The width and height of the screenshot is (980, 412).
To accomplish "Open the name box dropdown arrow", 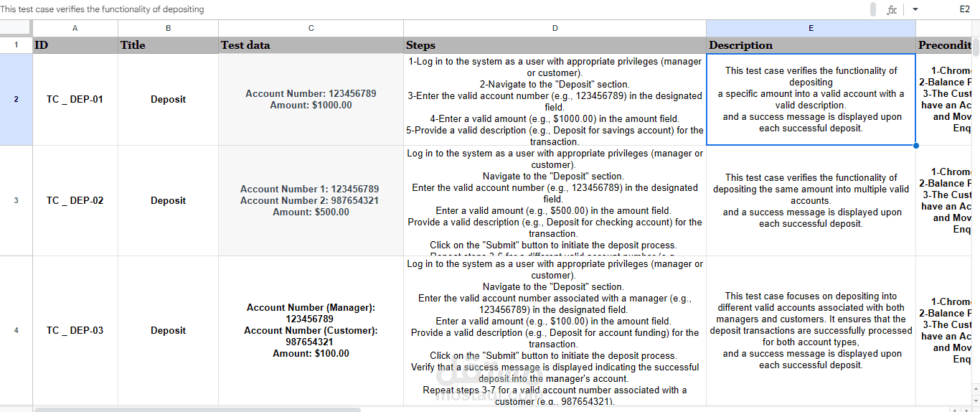I will click(x=915, y=9).
